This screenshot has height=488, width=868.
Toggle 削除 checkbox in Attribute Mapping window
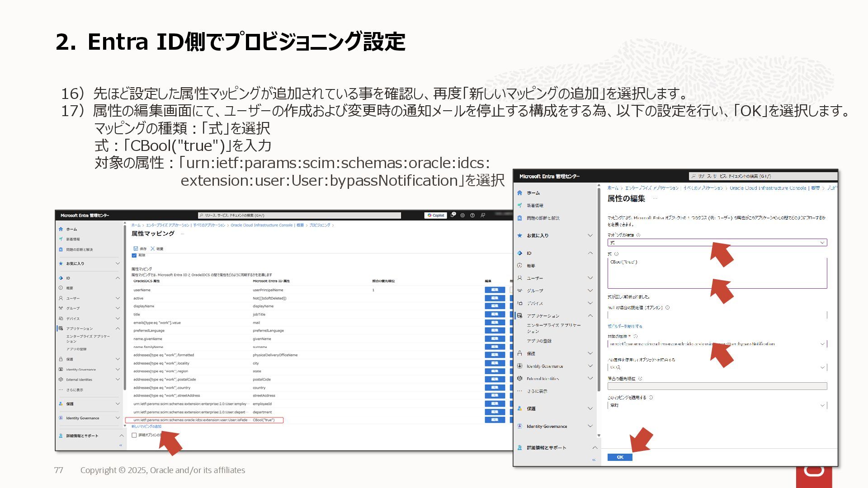click(x=134, y=255)
